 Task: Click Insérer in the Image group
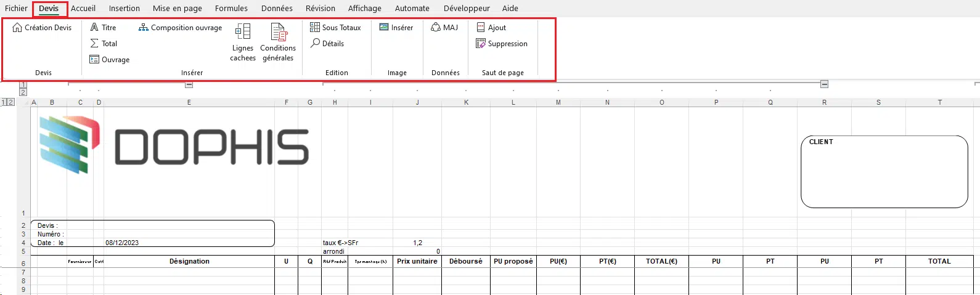[x=396, y=28]
